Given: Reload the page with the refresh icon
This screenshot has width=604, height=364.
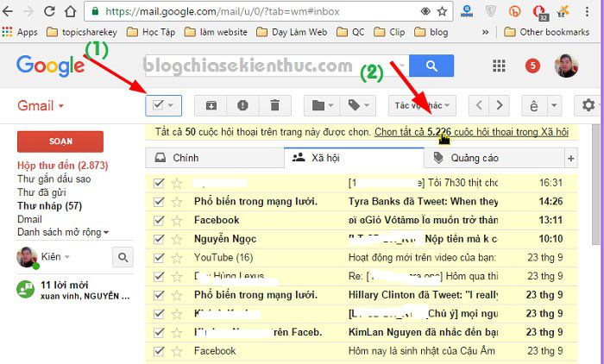Looking at the screenshot, I should pos(49,11).
